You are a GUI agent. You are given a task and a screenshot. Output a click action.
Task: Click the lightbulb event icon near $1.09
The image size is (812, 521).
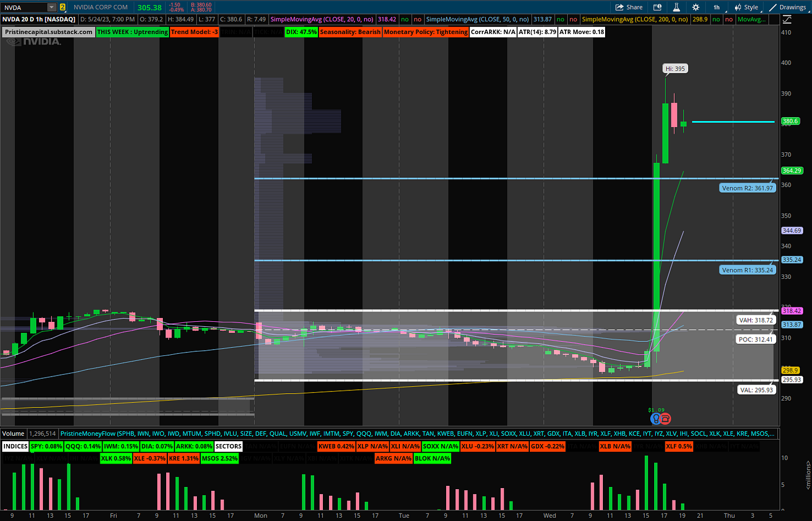656,418
